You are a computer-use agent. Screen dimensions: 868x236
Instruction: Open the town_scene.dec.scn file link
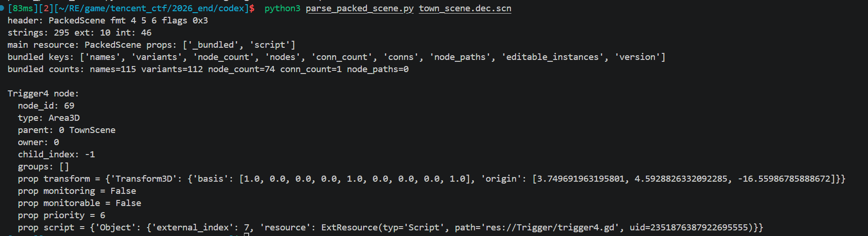pos(465,8)
